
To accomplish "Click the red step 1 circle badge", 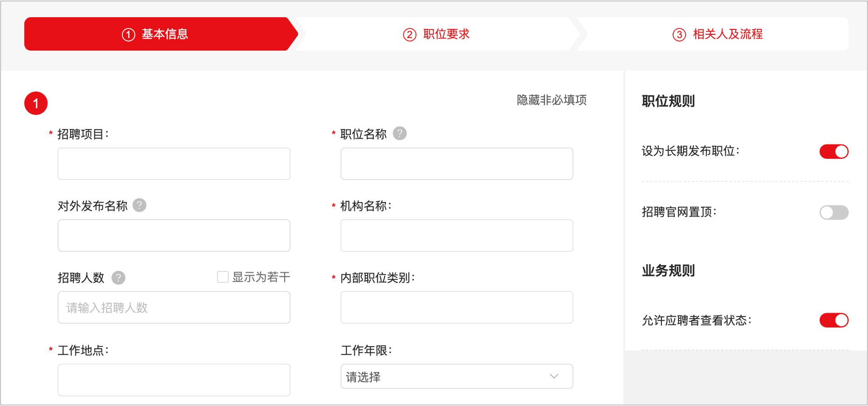I will (36, 103).
